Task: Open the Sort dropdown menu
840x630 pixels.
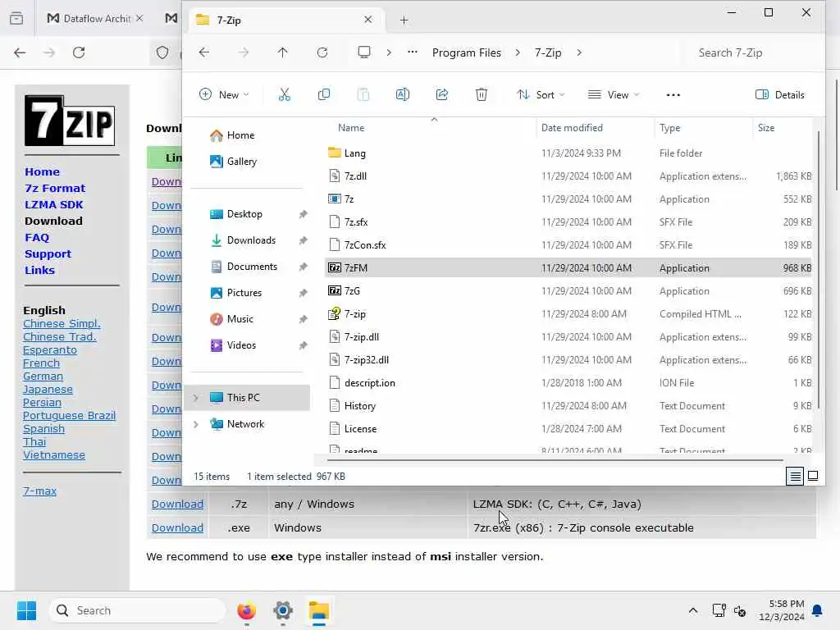Action: (x=541, y=95)
